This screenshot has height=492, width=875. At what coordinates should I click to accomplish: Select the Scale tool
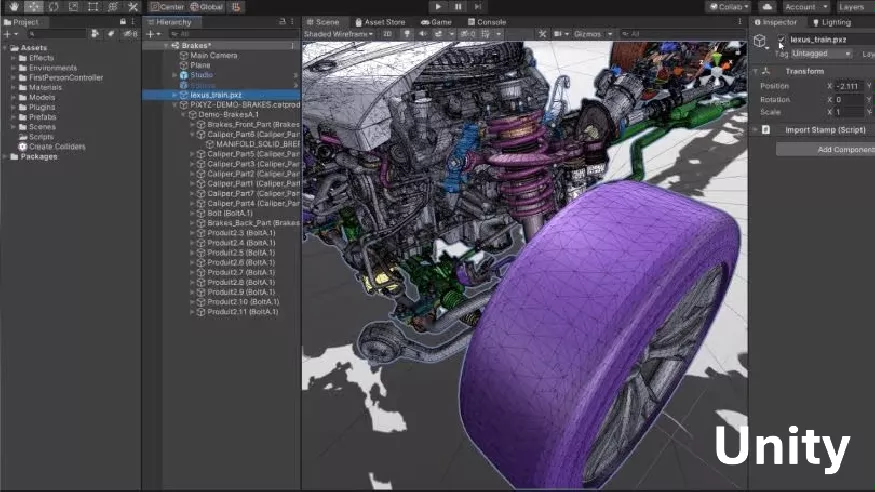[x=73, y=7]
